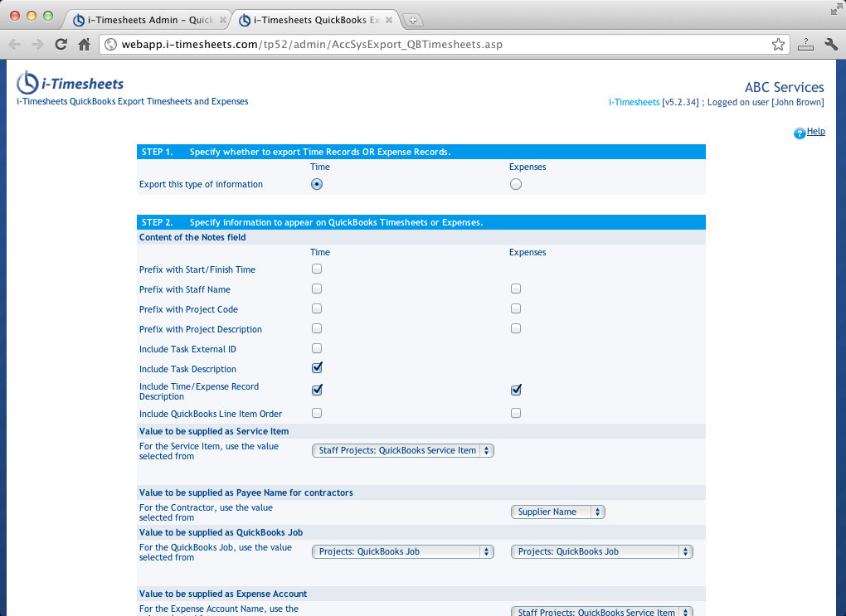Click 'Value to be supplied as QuickBooks Job'
Screen dimensions: 846x616
[x=221, y=532]
